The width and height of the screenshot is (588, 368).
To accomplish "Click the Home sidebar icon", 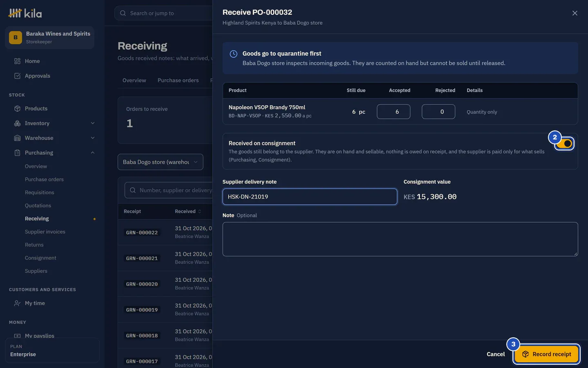I will [x=17, y=61].
